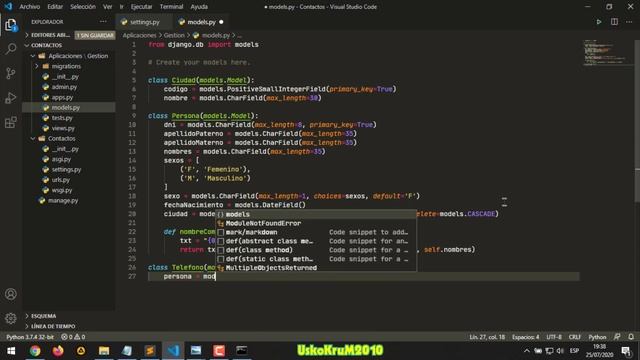Click Aplicaciones in the breadcrumb
This screenshot has width=640, height=360.
[x=139, y=36]
